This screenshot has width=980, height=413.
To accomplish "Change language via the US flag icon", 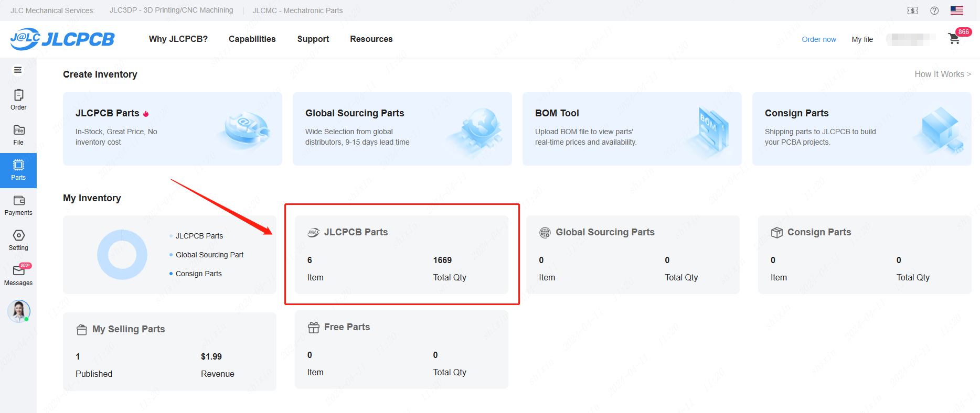I will pyautogui.click(x=957, y=10).
